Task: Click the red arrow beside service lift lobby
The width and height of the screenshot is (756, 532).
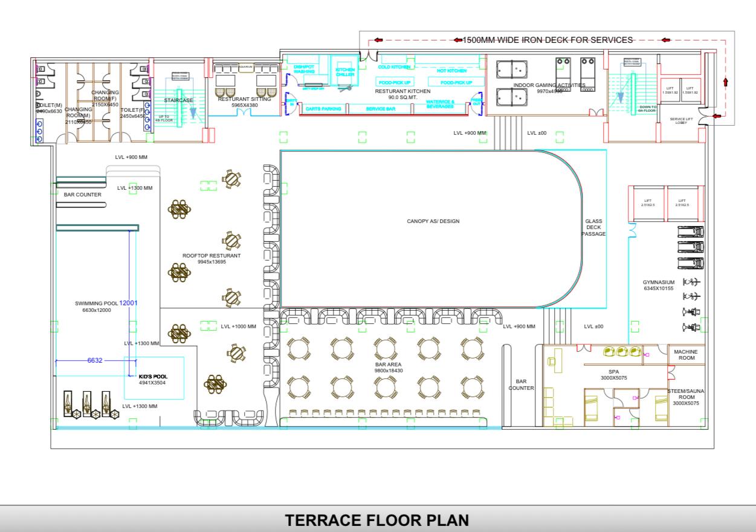Action: (716, 115)
